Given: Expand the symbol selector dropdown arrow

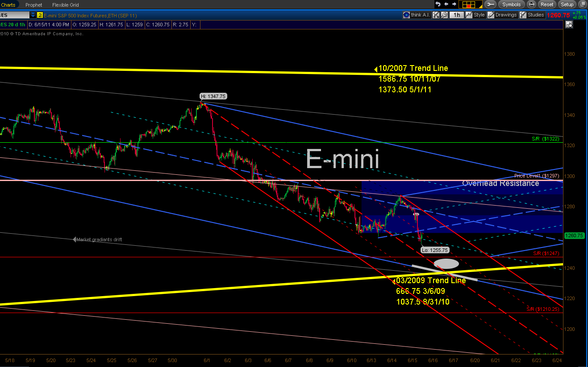Looking at the screenshot, I should point(33,15).
